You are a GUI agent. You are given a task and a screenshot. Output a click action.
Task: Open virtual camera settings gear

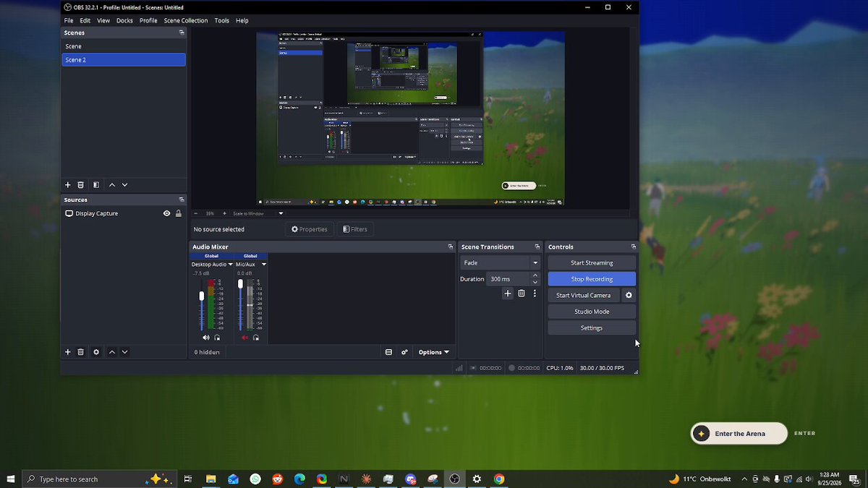629,295
